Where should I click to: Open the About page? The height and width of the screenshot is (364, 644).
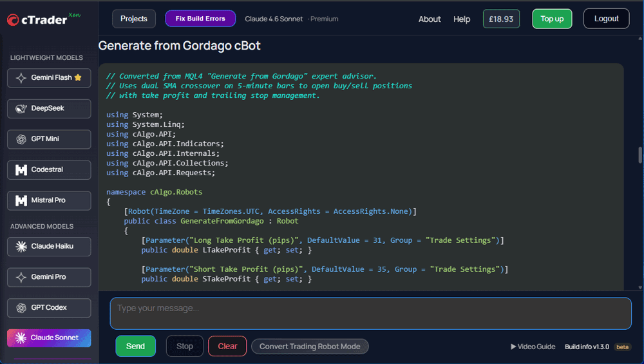(430, 19)
